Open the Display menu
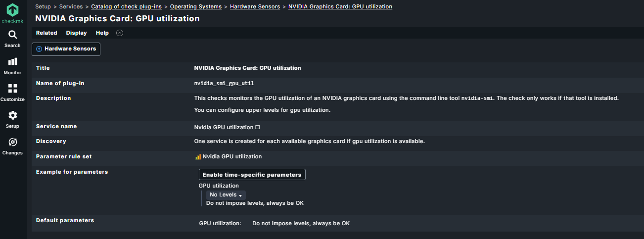Viewport: 644px width, 239px height. point(76,33)
